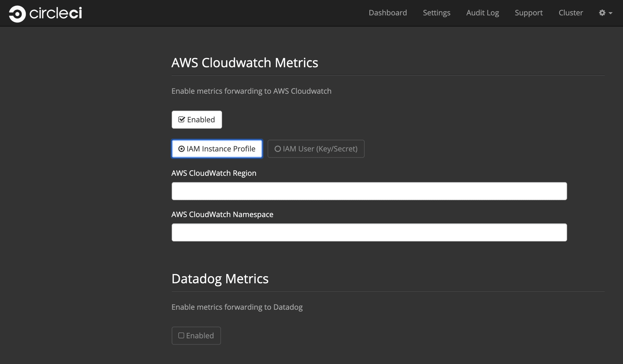Screen dimensions: 623x364
Task: Select the IAM User (Key/Secret) option
Action: [316, 149]
